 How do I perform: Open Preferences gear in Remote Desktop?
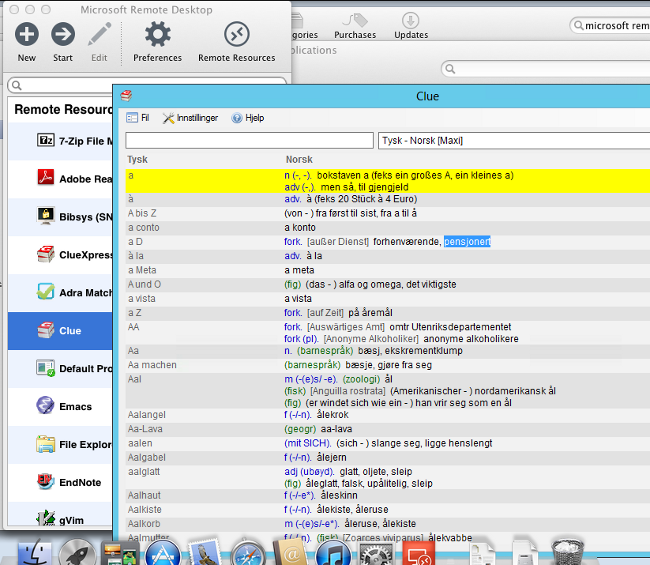tap(158, 34)
